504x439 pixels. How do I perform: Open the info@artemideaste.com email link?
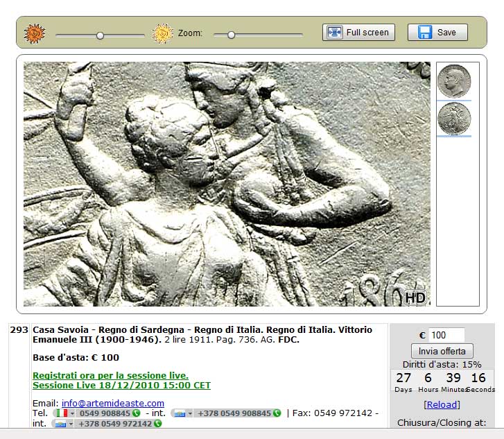click(113, 404)
